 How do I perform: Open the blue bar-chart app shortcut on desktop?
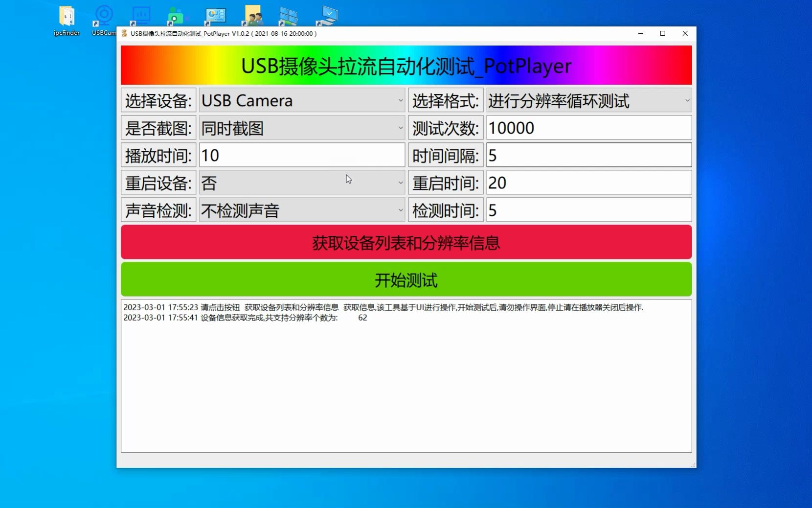[x=140, y=15]
